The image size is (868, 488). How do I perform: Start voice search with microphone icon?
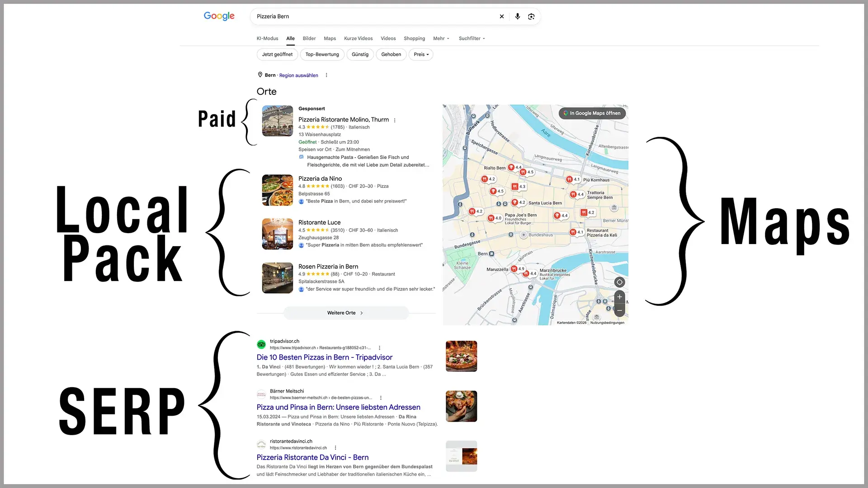(x=518, y=16)
